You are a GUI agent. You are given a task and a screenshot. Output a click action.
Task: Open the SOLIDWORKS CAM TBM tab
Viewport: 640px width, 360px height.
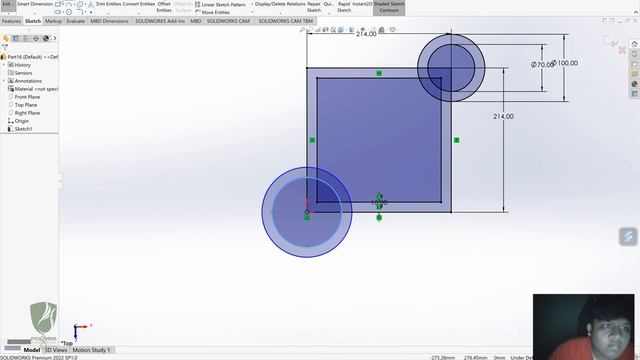[x=286, y=21]
